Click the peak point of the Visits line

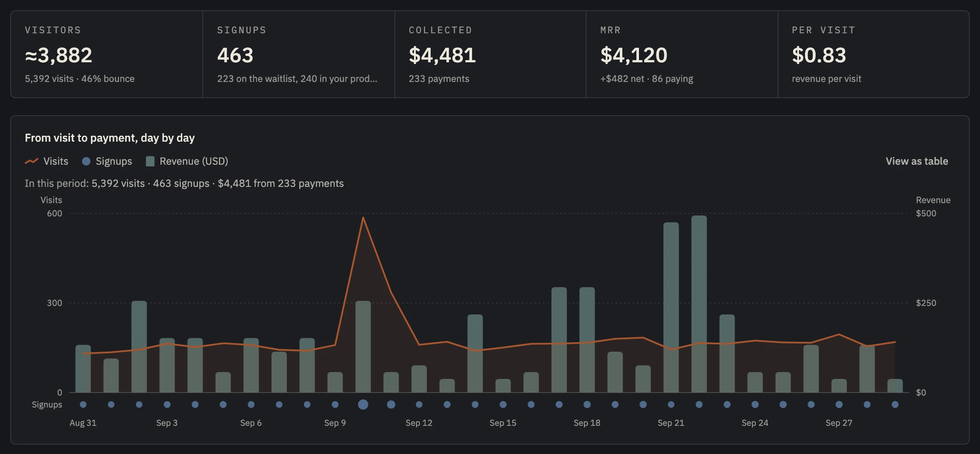pos(363,218)
